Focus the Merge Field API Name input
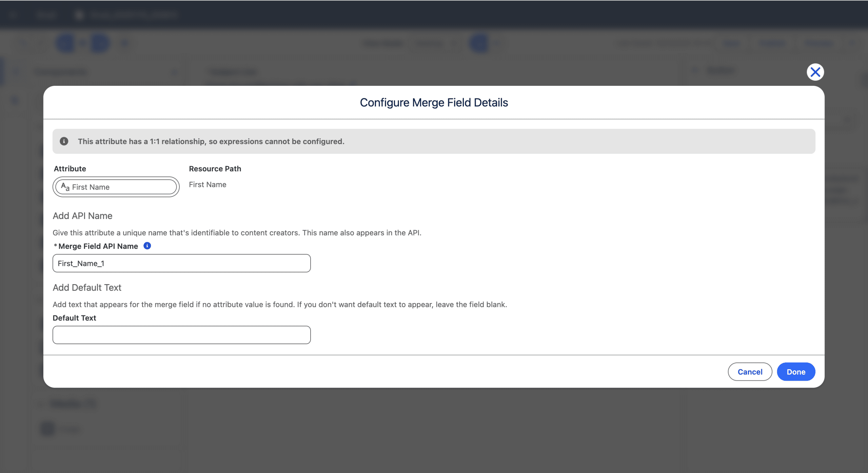This screenshot has height=473, width=868. tap(181, 263)
